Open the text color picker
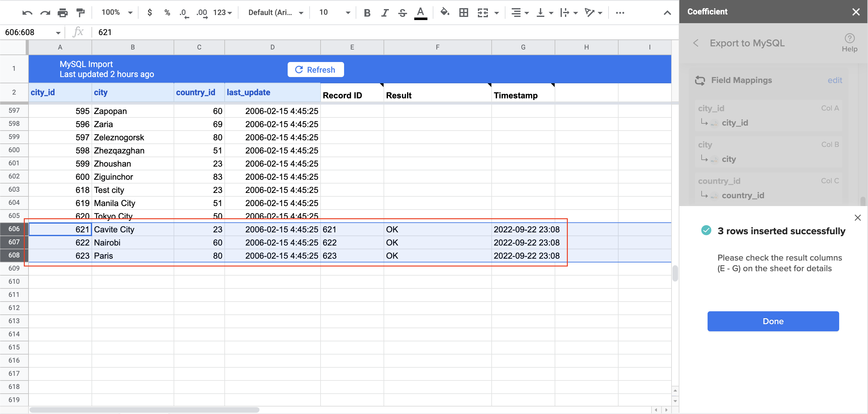 point(421,13)
